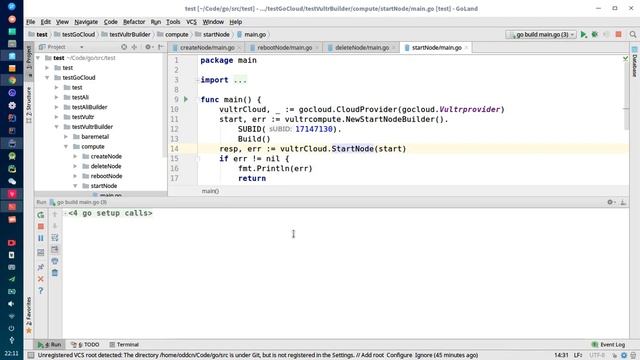This screenshot has width=640, height=360.
Task: Pause output in the Run panel
Action: point(41,238)
